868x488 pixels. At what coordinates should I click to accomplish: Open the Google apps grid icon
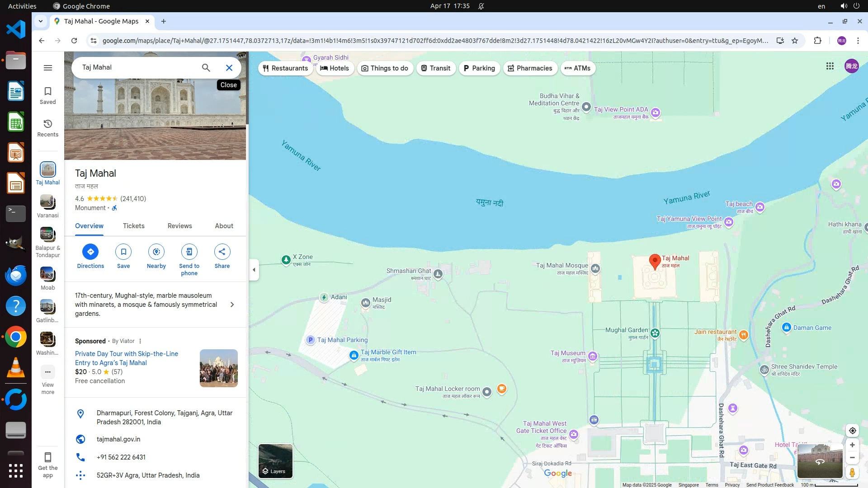pyautogui.click(x=830, y=66)
